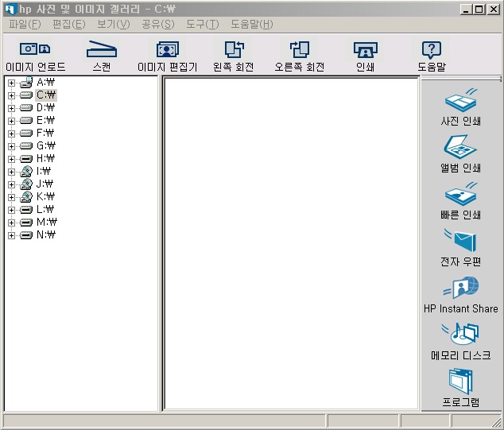Viewport: 504px width, 430px height.
Task: Click the hp application icon in title bar
Action: [x=10, y=9]
